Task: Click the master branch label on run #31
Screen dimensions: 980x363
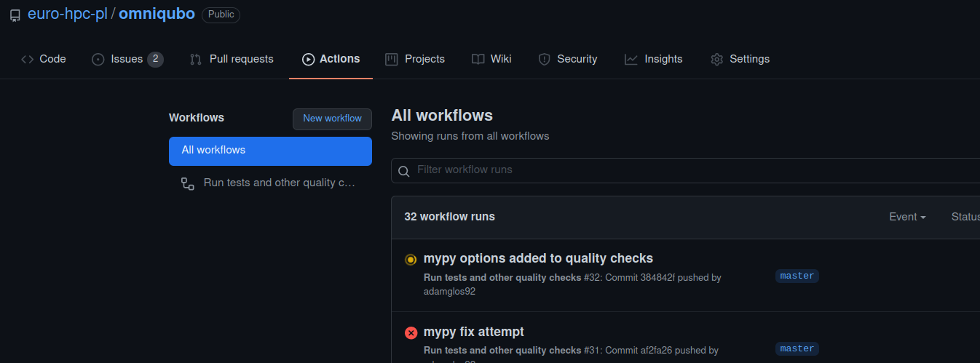Action: (797, 348)
